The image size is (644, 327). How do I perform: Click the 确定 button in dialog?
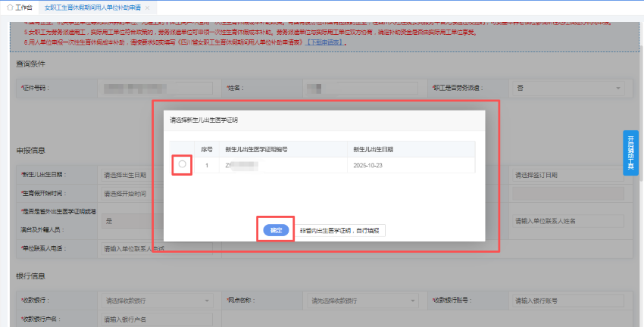click(x=276, y=230)
